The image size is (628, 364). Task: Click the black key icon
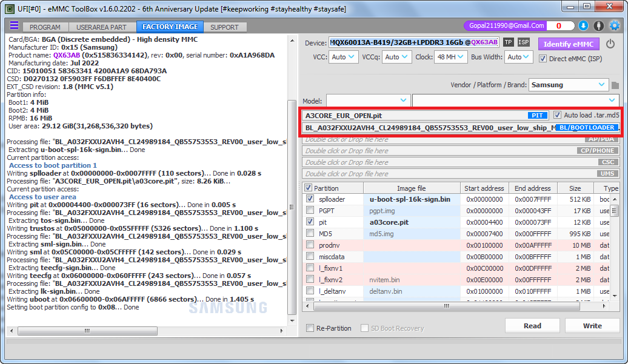598,25
